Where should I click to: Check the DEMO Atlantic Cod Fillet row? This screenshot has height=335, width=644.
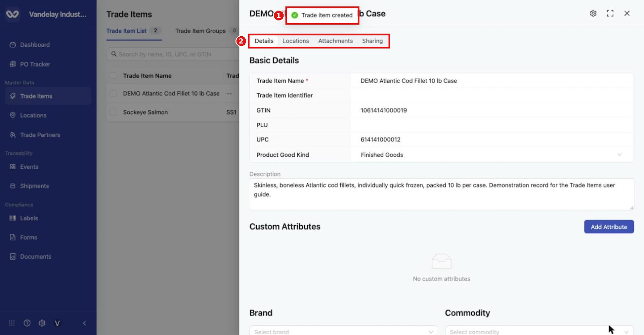113,93
